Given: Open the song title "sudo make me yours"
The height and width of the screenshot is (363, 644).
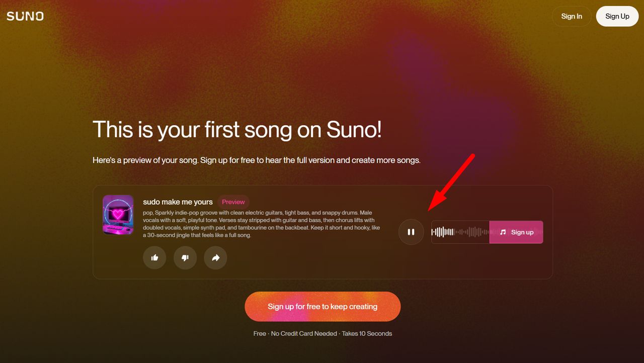Looking at the screenshot, I should click(178, 202).
